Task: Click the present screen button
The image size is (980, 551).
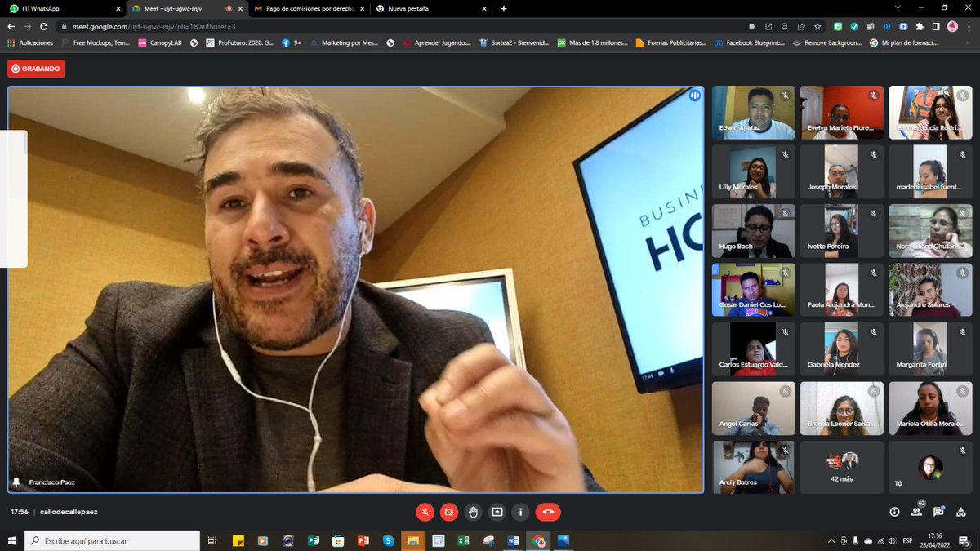Action: [x=497, y=512]
